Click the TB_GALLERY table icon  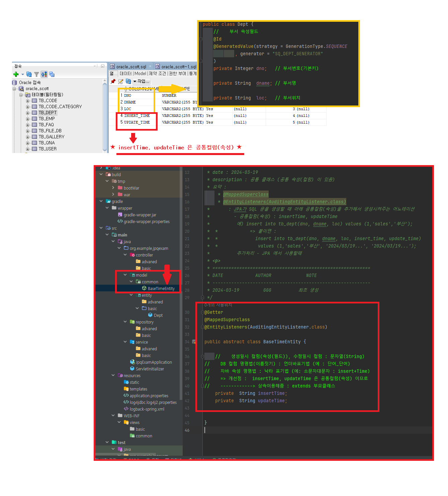point(34,137)
